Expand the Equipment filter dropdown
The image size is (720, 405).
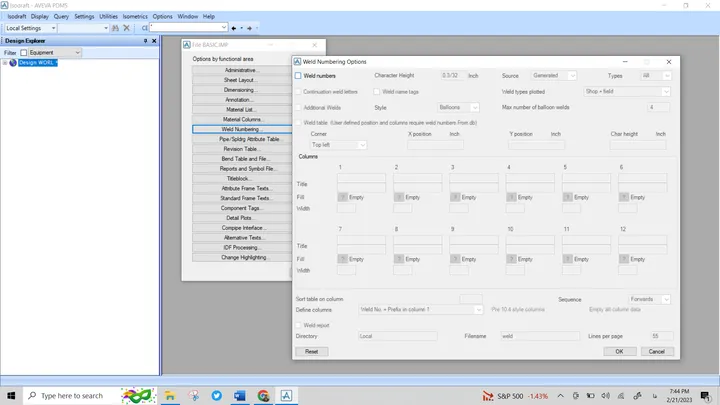pos(55,52)
